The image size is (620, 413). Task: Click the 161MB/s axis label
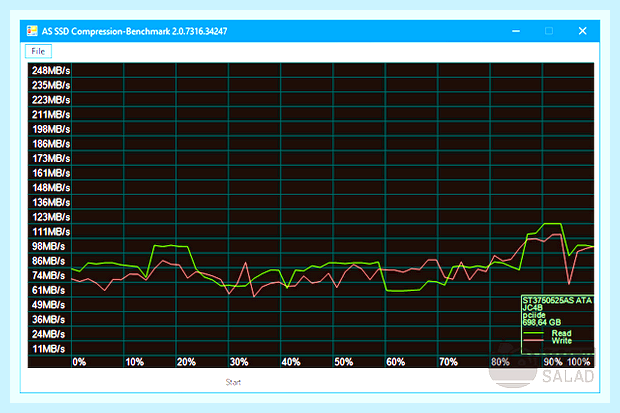[x=51, y=173]
